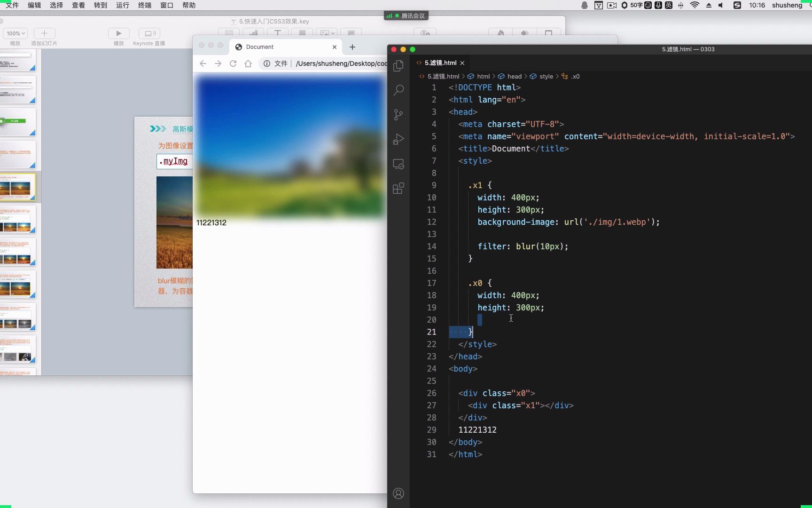Open the 终端 menu
812x508 pixels.
point(145,5)
